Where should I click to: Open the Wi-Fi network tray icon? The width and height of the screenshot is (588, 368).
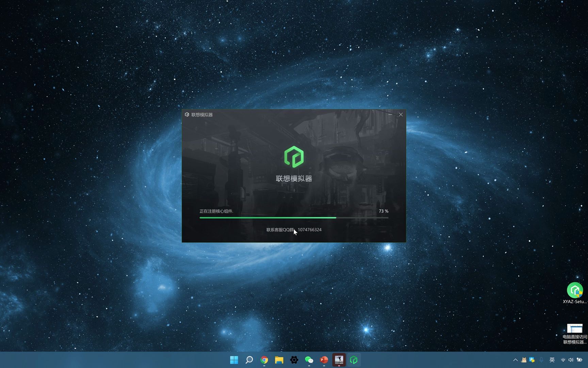click(x=563, y=360)
